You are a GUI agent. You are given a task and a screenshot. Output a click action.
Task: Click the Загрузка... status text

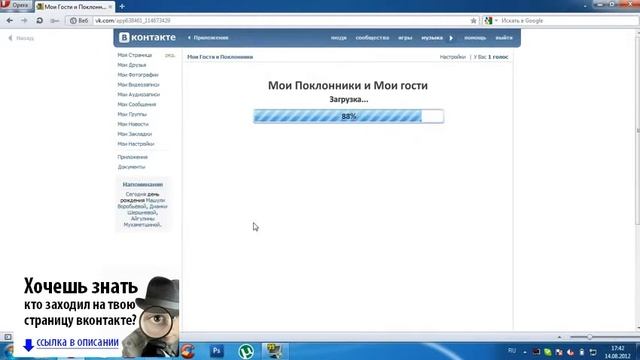[x=349, y=99]
